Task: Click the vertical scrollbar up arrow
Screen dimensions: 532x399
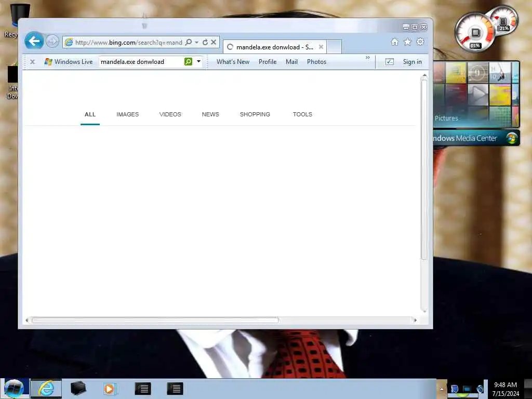Action: (x=424, y=75)
